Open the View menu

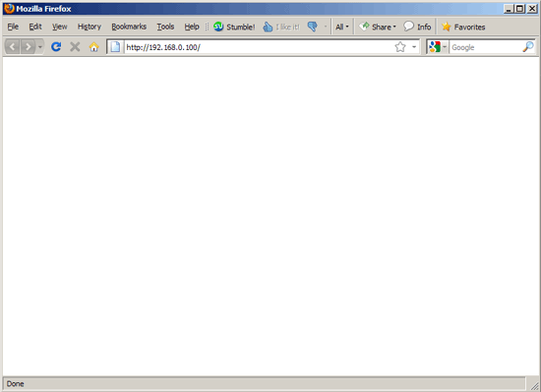60,27
